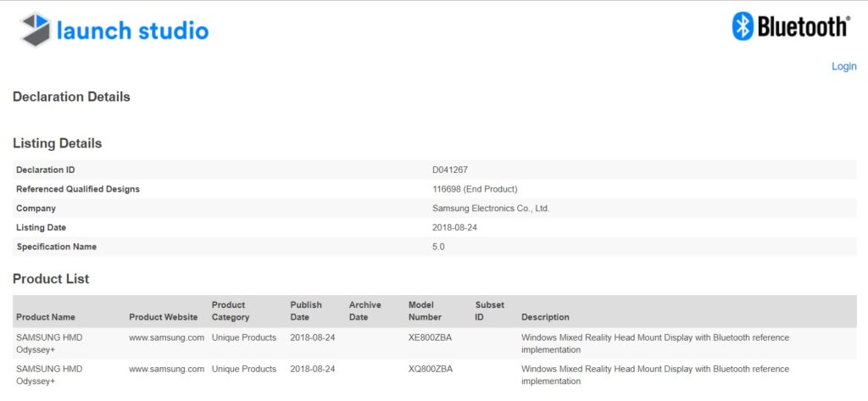The width and height of the screenshot is (868, 401).
Task: Click the Specification Name label
Action: pos(57,247)
